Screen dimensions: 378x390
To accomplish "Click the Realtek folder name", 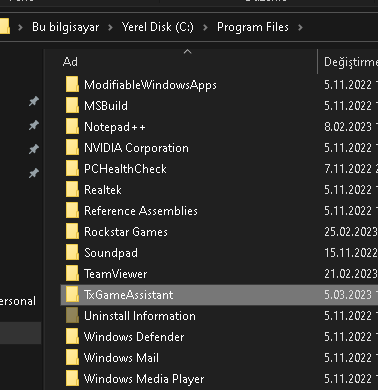I will pyautogui.click(x=103, y=190).
